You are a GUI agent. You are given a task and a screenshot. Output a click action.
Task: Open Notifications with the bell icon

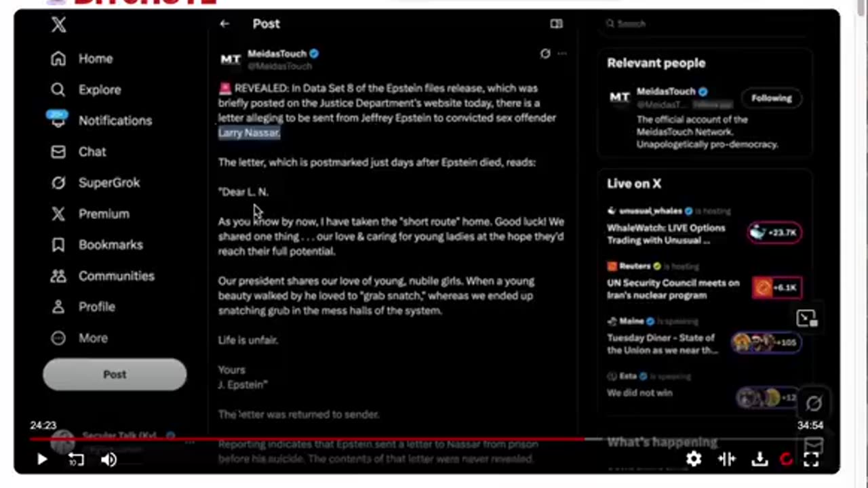click(x=58, y=121)
